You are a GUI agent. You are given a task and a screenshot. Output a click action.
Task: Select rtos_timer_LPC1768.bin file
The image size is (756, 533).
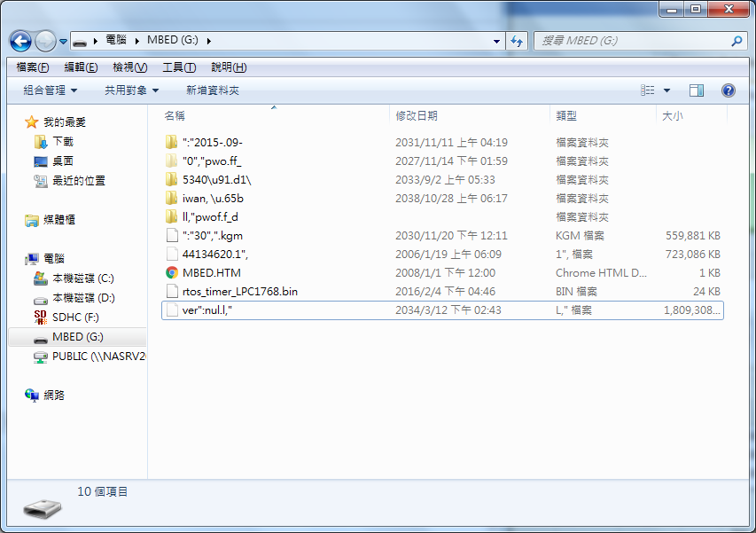tap(239, 292)
